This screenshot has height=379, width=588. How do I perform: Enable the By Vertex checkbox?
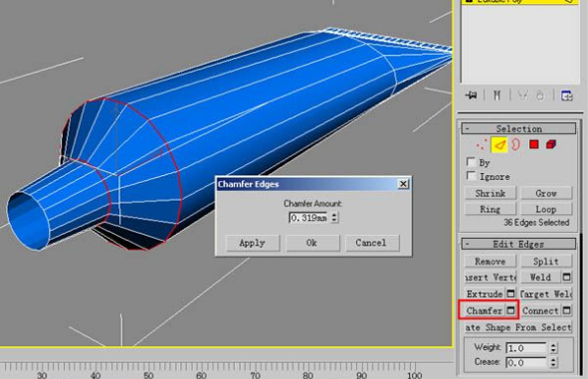tap(471, 162)
